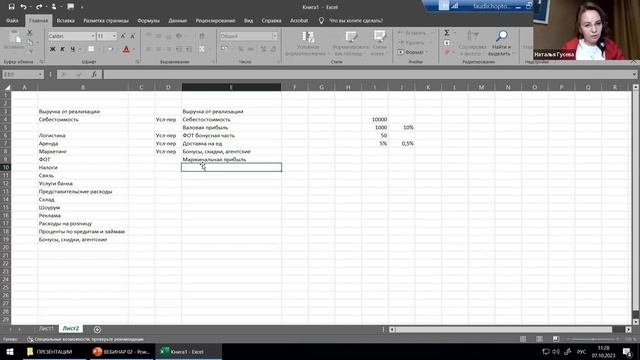Switch to the Вид tab
The height and width of the screenshot is (360, 640).
[248, 20]
